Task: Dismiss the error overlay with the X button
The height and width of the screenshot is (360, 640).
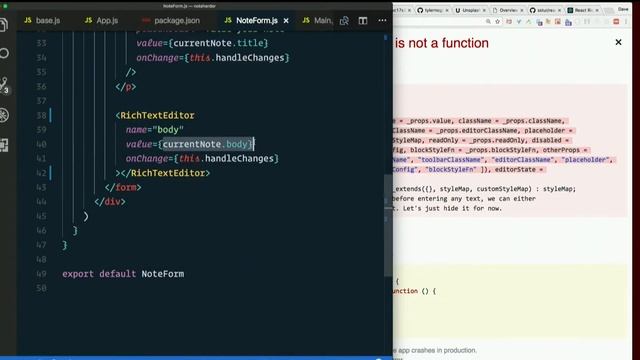Action: point(618,42)
